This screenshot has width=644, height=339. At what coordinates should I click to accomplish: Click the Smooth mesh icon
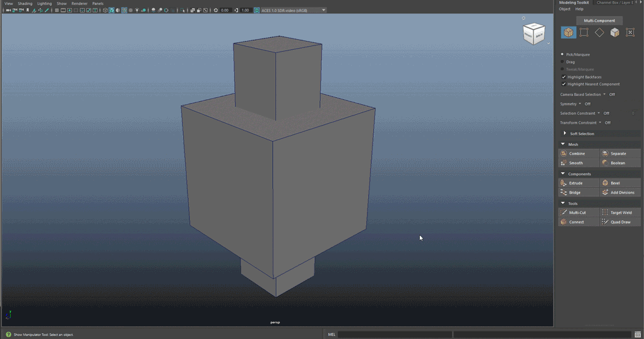pos(563,163)
